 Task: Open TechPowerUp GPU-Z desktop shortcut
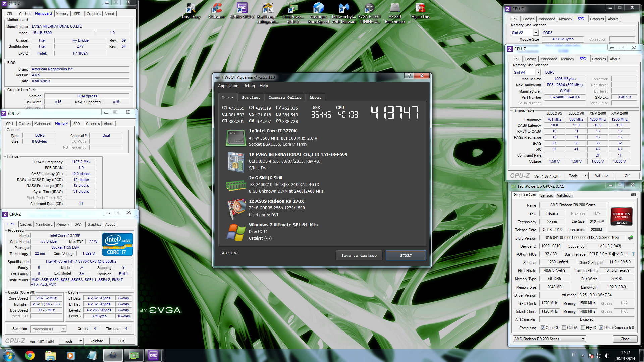coord(293,13)
